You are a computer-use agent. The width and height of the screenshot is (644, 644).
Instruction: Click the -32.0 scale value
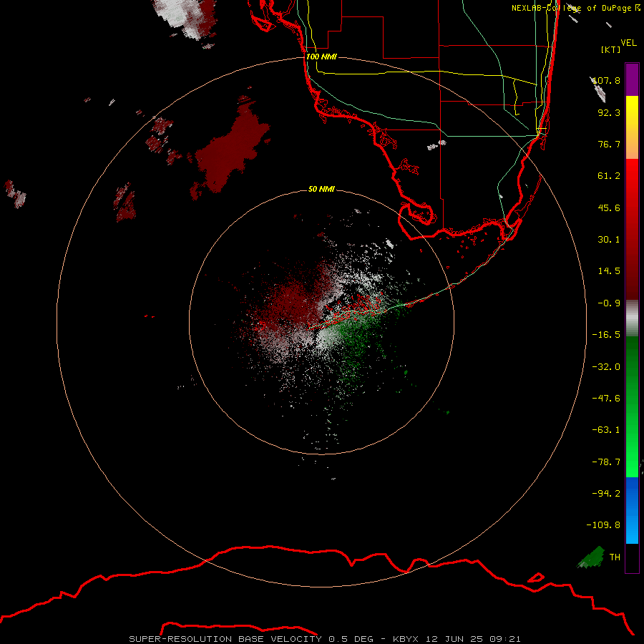point(606,367)
